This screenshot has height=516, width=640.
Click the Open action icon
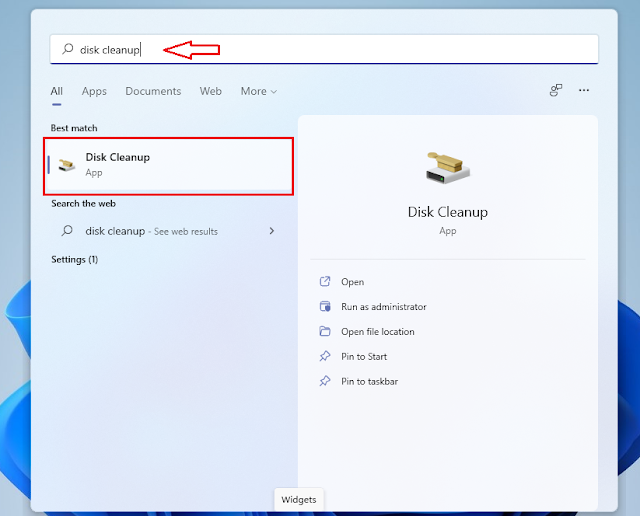325,281
